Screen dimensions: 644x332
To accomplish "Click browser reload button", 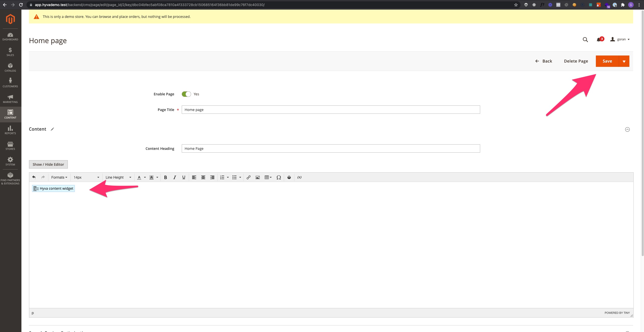I will [x=21, y=5].
